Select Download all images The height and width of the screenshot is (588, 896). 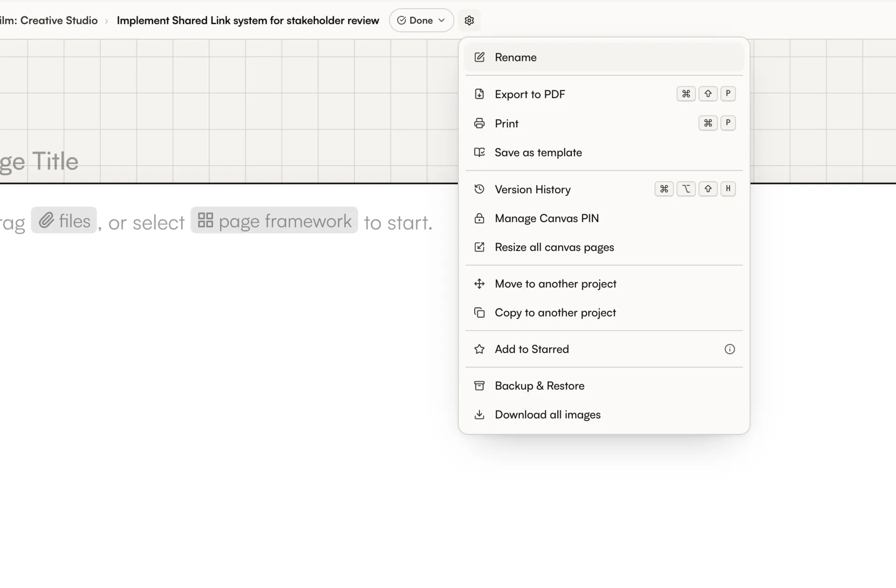coord(604,415)
